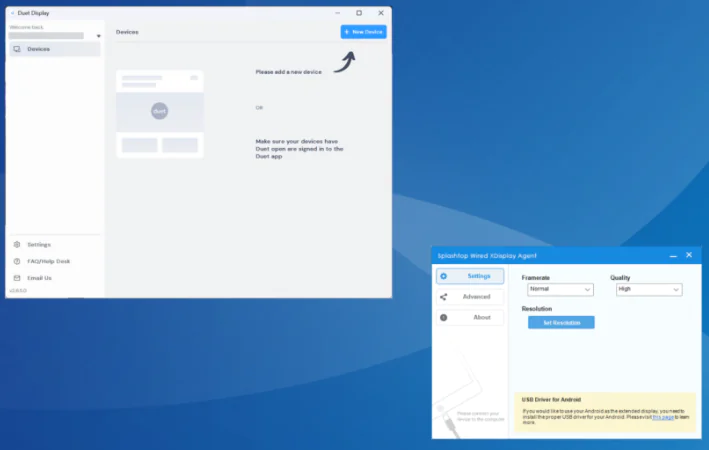This screenshot has height=450, width=709.
Task: Close the Splashtop Wired XDisplay Agent window
Action: coord(689,255)
